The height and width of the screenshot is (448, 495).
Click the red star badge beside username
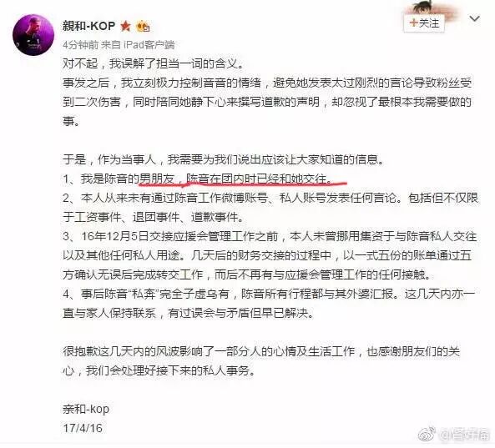pyautogui.click(x=125, y=26)
